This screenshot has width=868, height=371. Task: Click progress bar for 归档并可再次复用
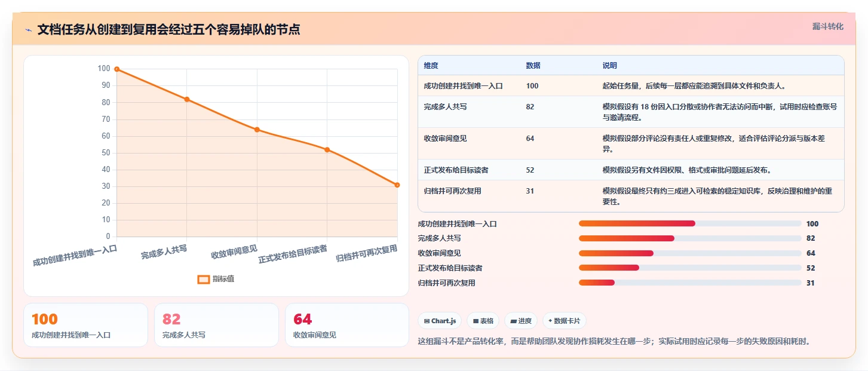(x=690, y=283)
